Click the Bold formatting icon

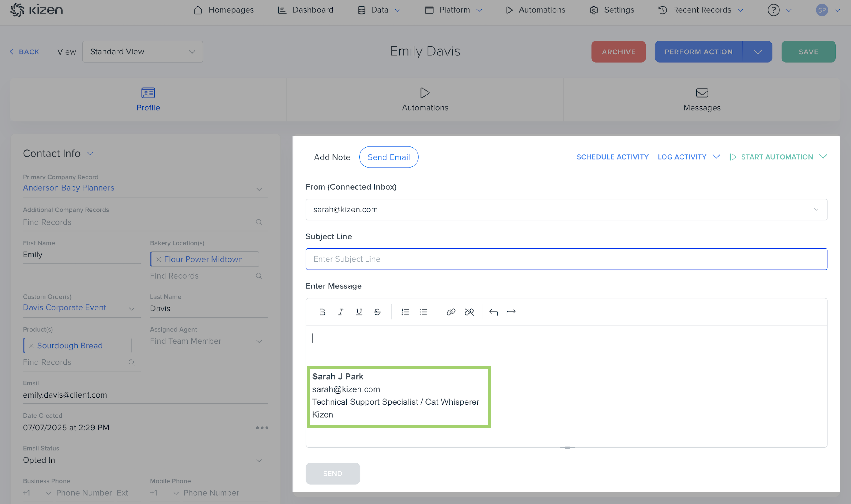click(x=322, y=312)
